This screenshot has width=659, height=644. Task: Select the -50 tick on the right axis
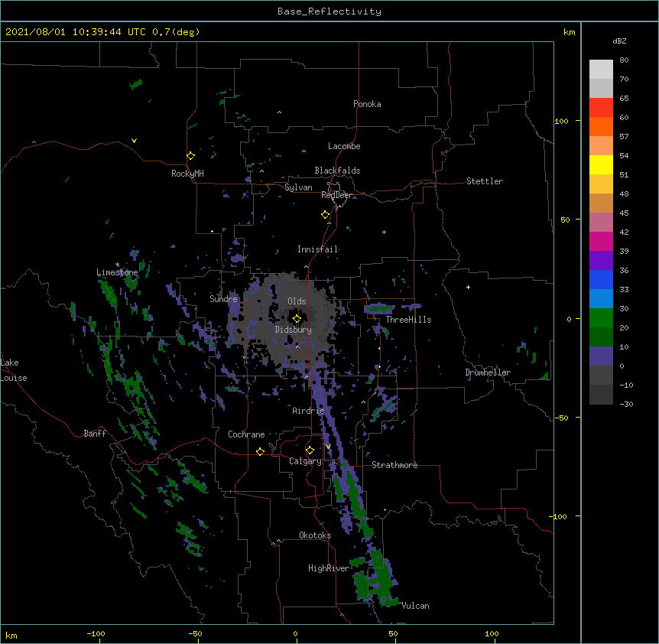(x=561, y=418)
